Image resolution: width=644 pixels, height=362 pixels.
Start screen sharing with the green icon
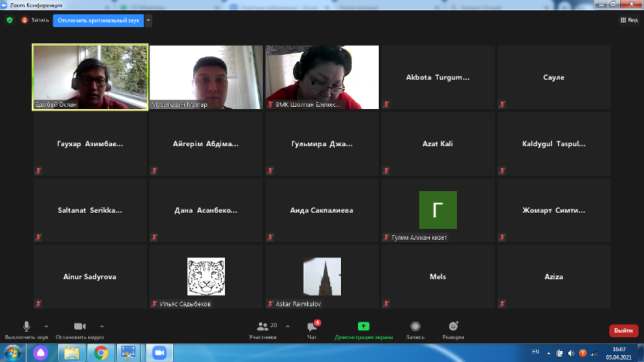pyautogui.click(x=363, y=327)
